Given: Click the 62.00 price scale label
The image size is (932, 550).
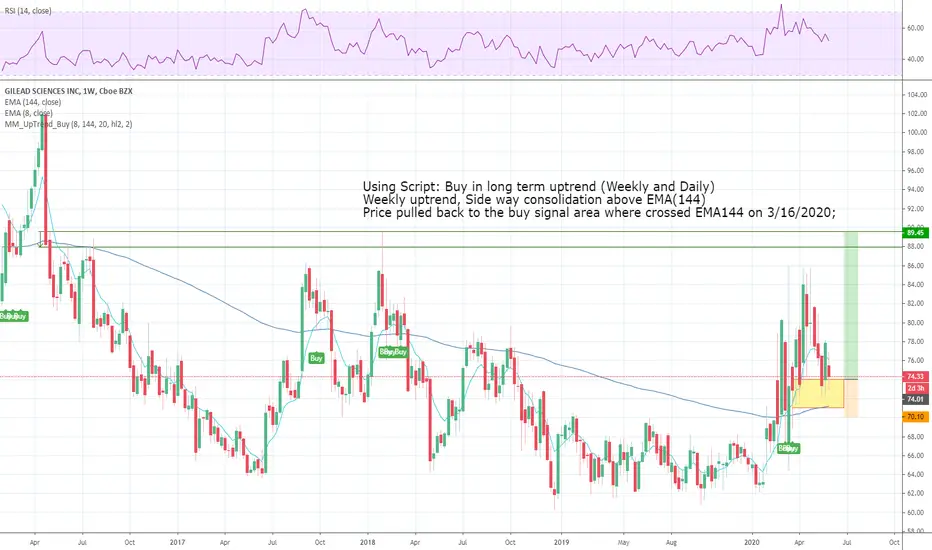Looking at the screenshot, I should (917, 493).
